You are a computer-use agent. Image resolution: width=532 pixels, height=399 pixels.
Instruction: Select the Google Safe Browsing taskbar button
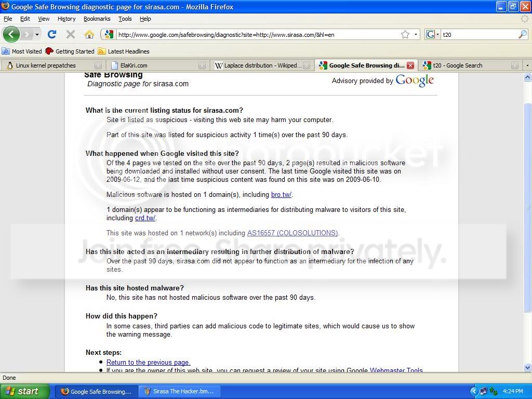(96, 392)
